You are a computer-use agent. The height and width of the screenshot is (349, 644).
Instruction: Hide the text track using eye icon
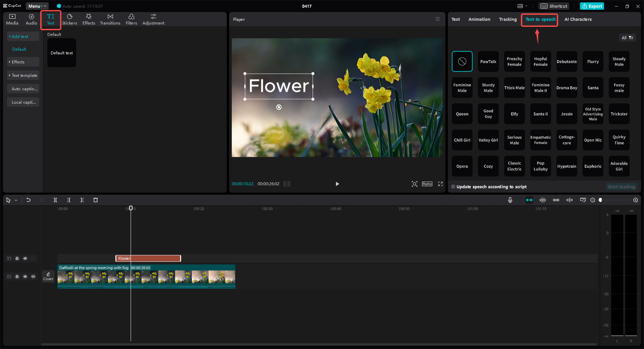click(x=25, y=258)
